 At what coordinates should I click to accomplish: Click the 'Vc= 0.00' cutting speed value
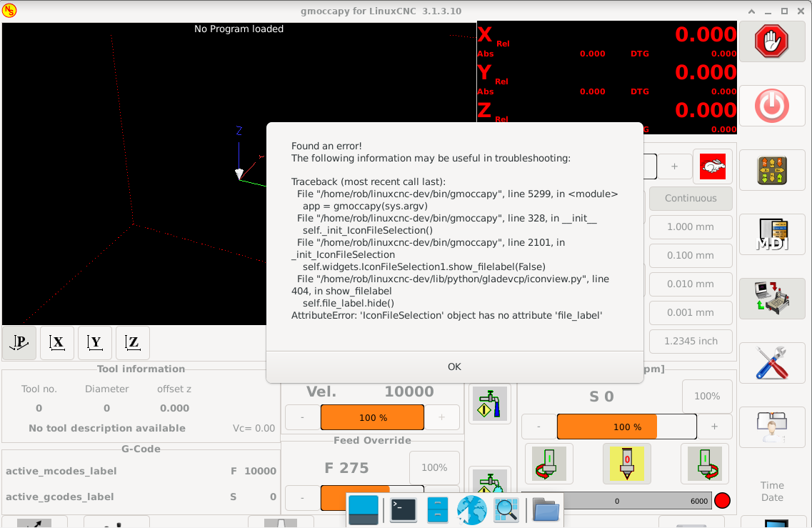pos(254,429)
